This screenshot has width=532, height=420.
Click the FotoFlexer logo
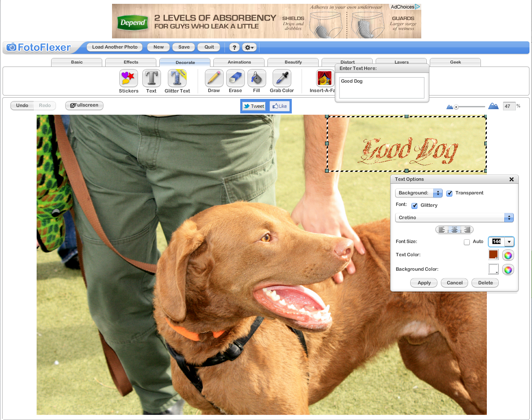(39, 47)
